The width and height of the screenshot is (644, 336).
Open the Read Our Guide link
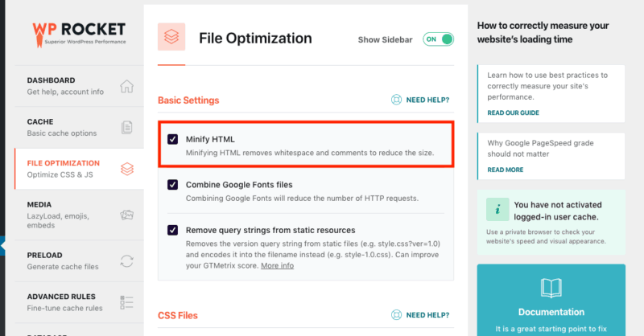513,113
